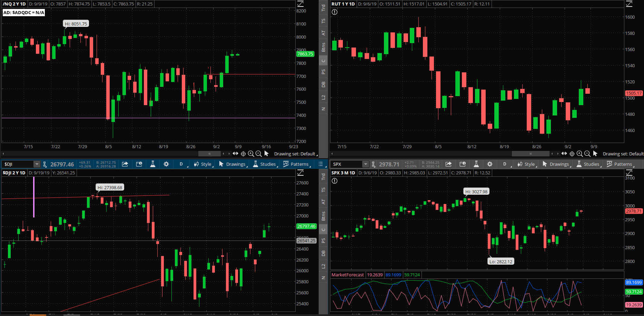Click scroll-left arrow at /NQ scrollbar start

[3, 154]
